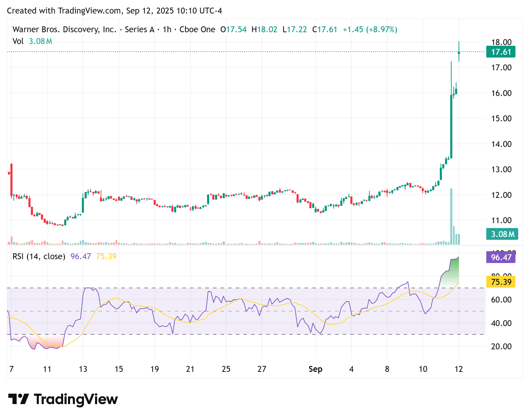Click the yellow 75.39 RSI average label

click(x=501, y=282)
